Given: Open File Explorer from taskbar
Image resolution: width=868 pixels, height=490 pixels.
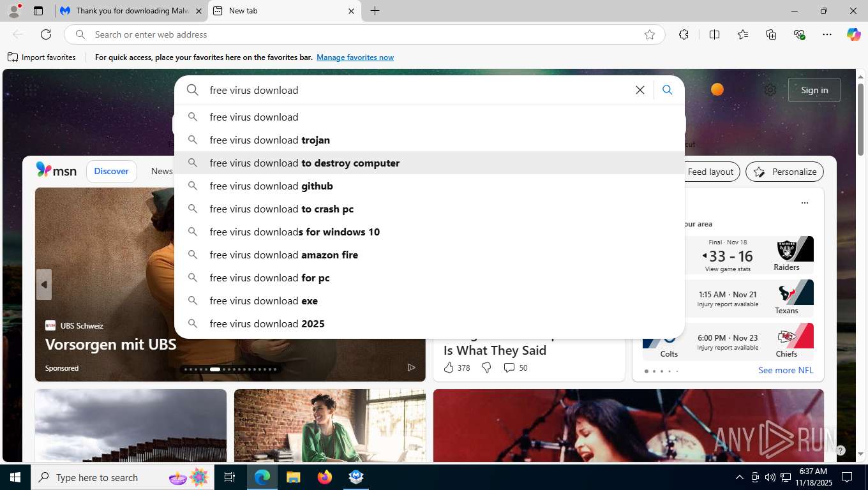Looking at the screenshot, I should 293,477.
